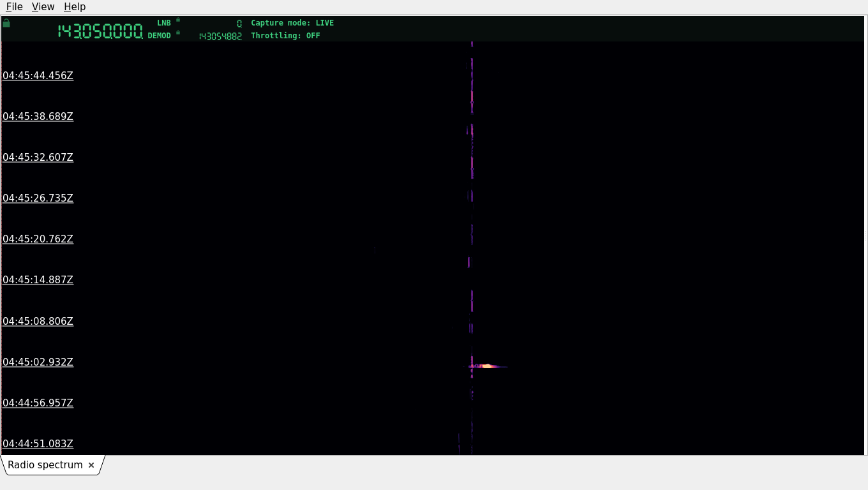Click the Throttling: OFF status text

[x=285, y=36]
